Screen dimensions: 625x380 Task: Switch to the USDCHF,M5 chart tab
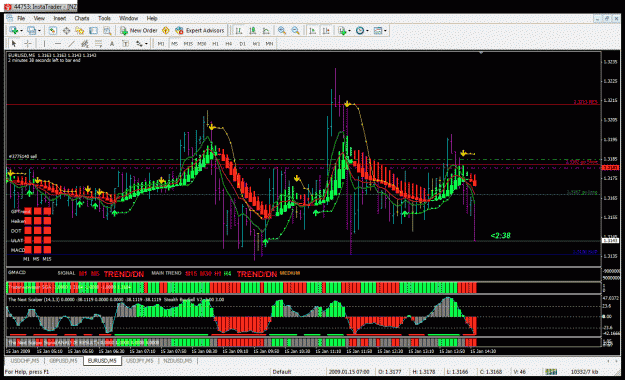pyautogui.click(x=25, y=361)
